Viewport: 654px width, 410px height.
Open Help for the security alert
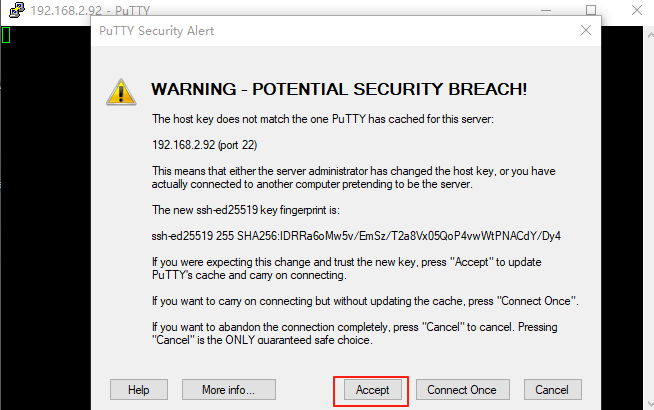(x=138, y=389)
